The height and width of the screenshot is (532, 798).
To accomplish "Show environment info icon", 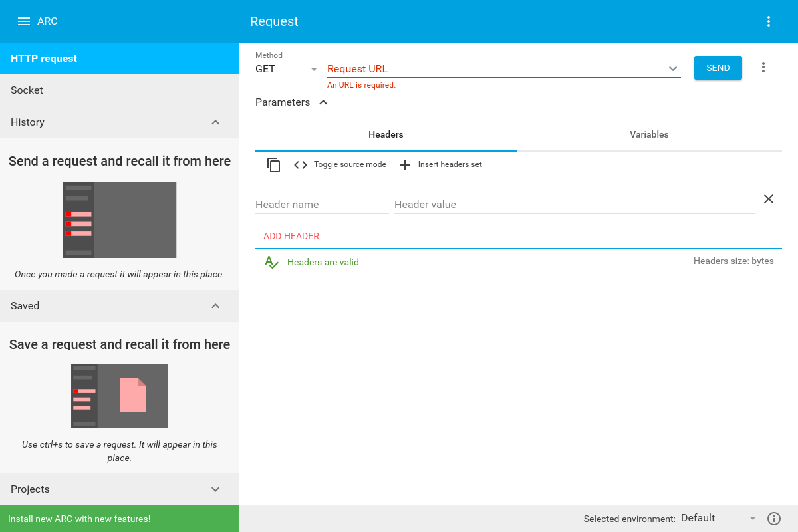I will [774, 519].
